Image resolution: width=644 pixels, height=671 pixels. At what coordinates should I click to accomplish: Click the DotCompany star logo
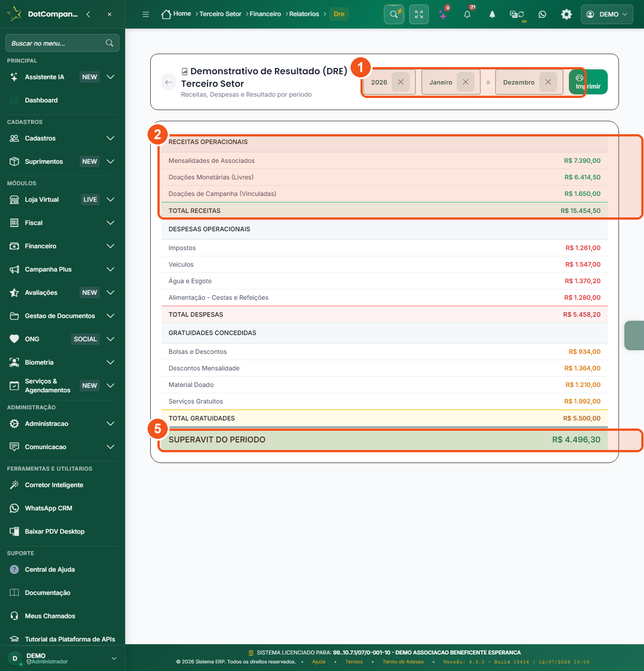point(14,14)
